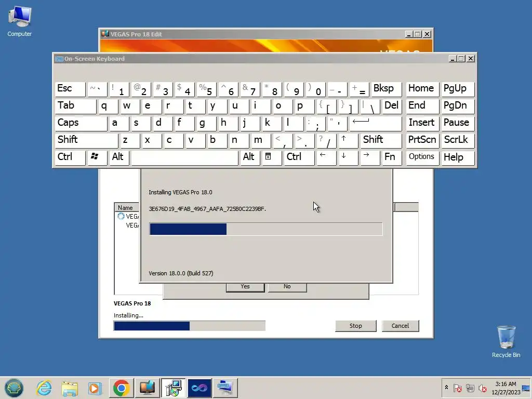The height and width of the screenshot is (399, 532).
Task: Tap the End key
Action: (x=422, y=106)
